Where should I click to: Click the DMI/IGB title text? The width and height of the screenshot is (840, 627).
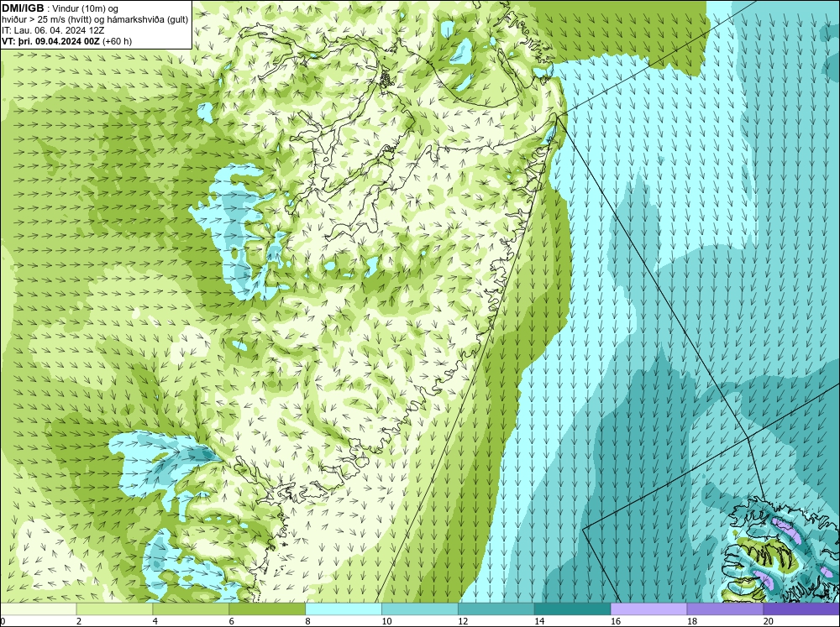pyautogui.click(x=23, y=8)
